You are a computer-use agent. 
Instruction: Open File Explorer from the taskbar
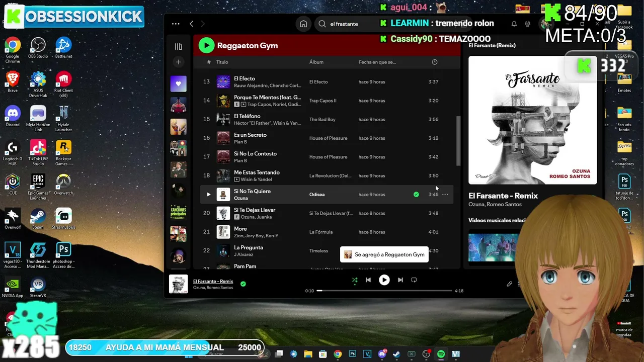tap(308, 354)
